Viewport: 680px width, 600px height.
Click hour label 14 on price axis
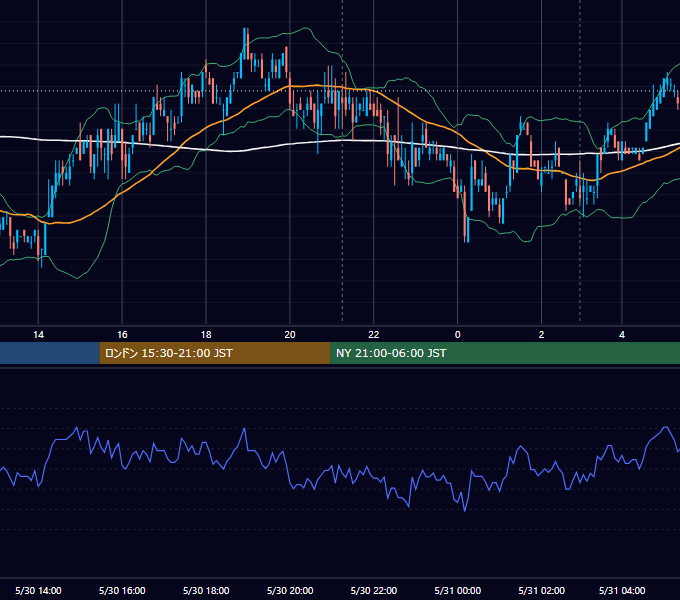38,335
